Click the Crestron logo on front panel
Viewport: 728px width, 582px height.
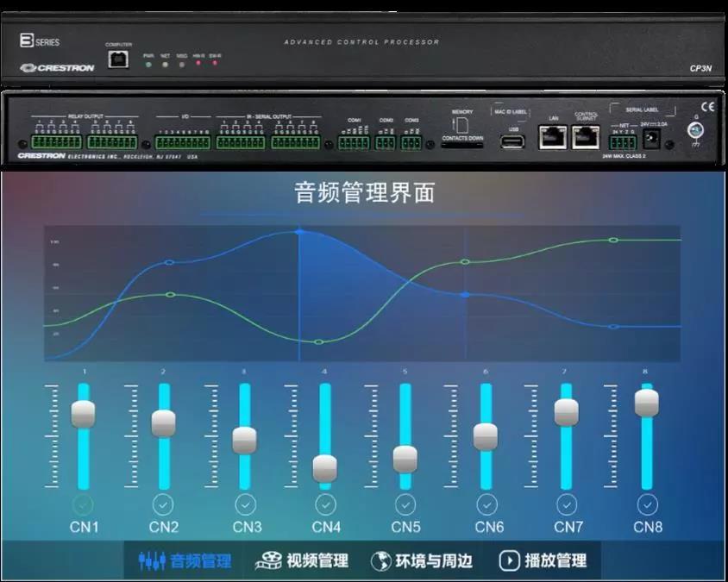(x=57, y=68)
